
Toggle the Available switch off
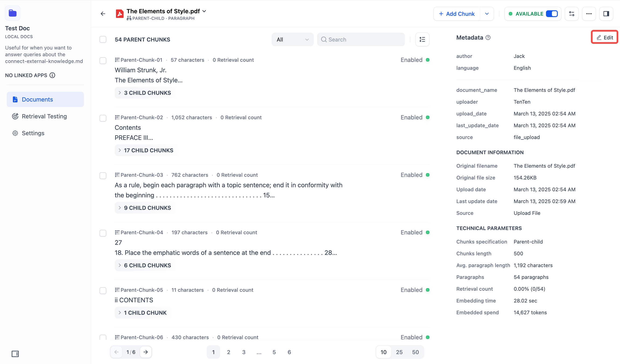pyautogui.click(x=552, y=14)
